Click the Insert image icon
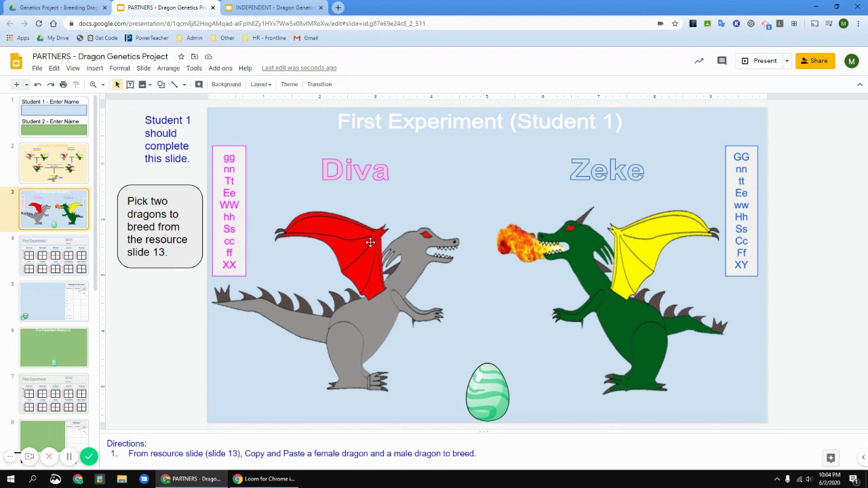The height and width of the screenshot is (488, 868). (x=142, y=84)
